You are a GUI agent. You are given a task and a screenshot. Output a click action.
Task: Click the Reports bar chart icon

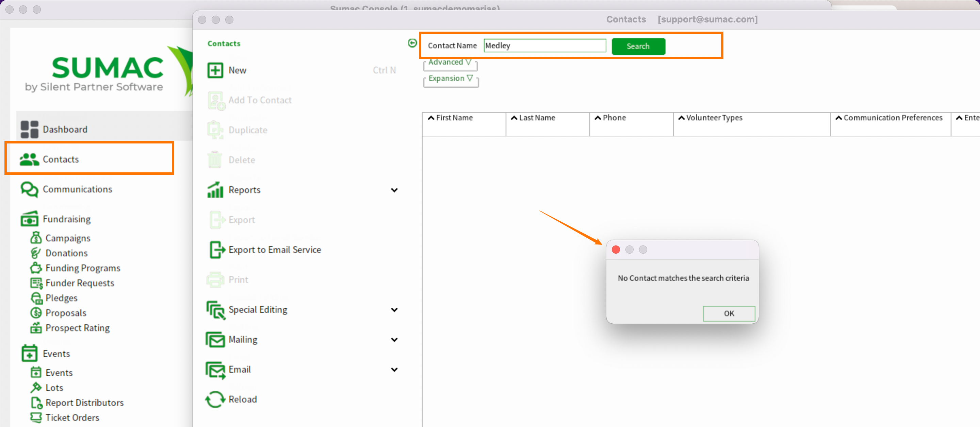click(215, 190)
